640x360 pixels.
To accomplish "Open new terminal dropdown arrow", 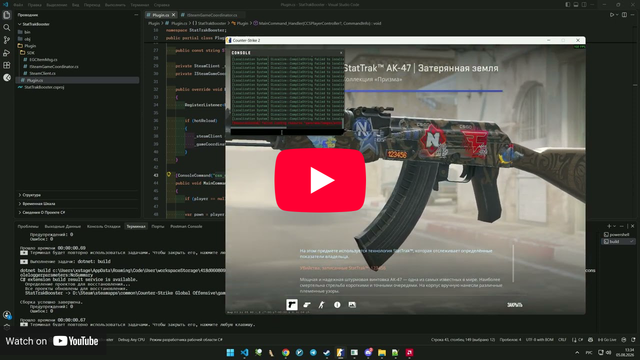I will pyautogui.click(x=614, y=226).
